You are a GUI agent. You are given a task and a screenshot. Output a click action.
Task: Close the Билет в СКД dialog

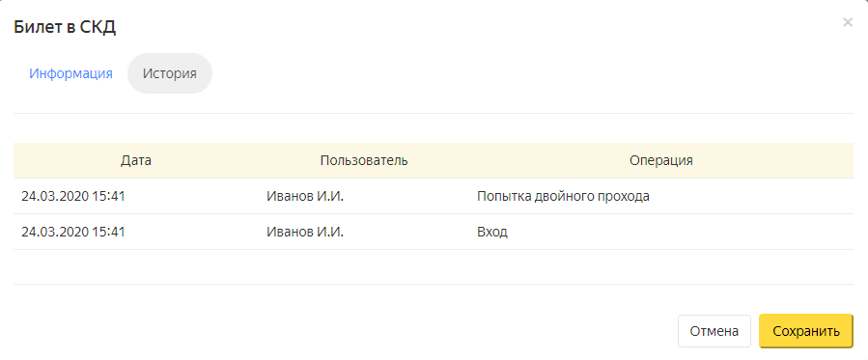(847, 22)
